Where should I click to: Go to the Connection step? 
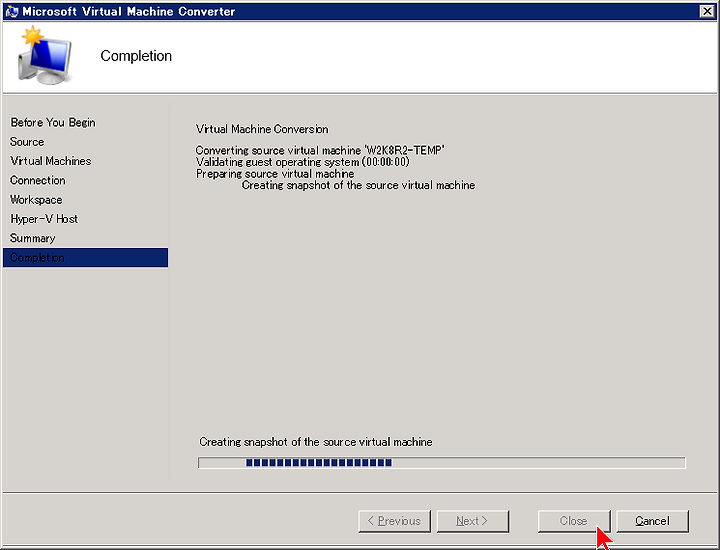pos(38,180)
